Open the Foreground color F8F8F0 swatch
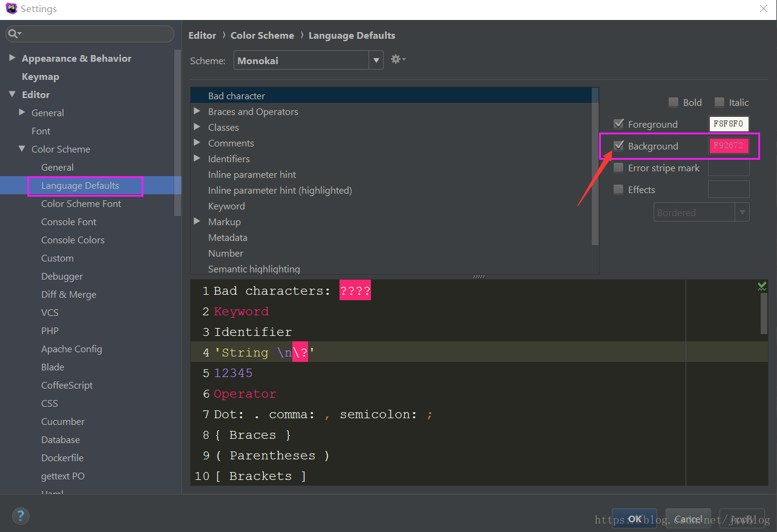Viewport: 777px width, 532px height. click(x=729, y=124)
